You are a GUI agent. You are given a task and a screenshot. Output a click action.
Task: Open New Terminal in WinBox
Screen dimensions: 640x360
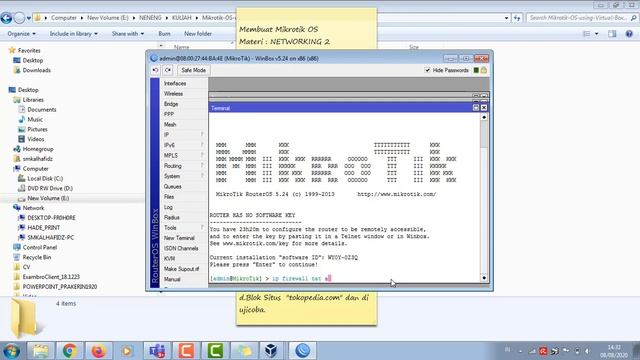coord(179,238)
